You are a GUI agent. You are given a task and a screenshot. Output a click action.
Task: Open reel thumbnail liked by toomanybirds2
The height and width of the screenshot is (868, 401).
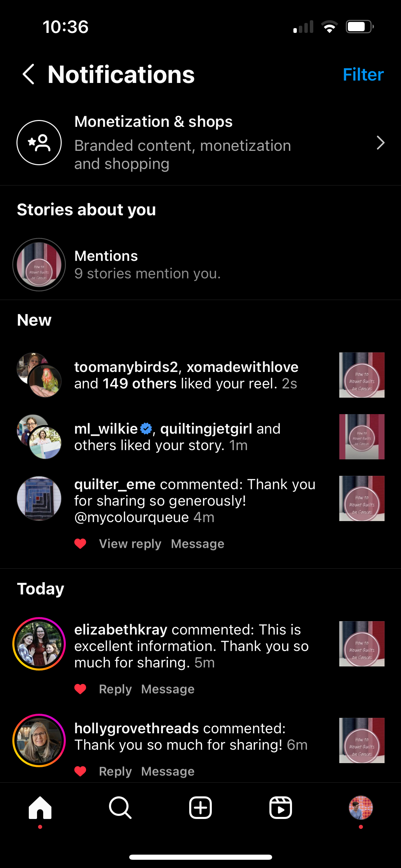(x=362, y=375)
